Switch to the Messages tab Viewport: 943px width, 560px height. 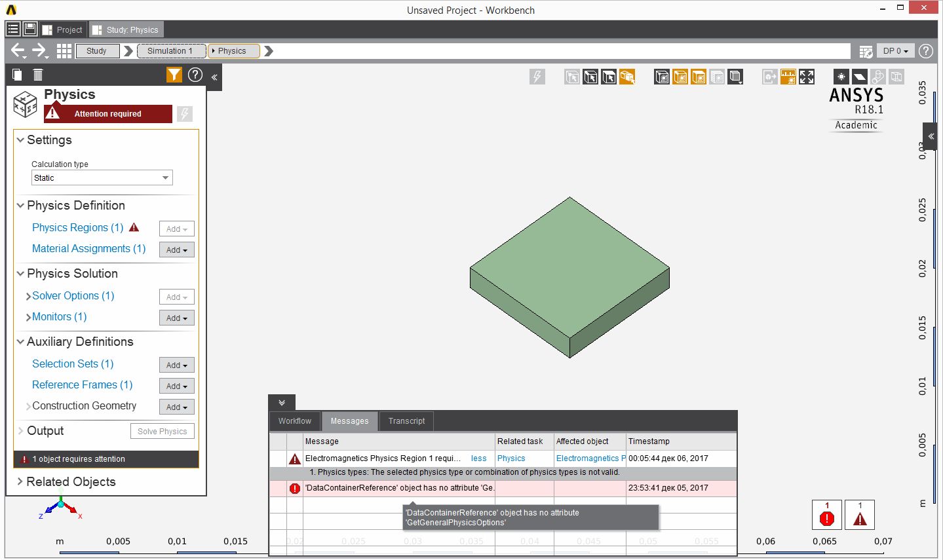coord(350,421)
